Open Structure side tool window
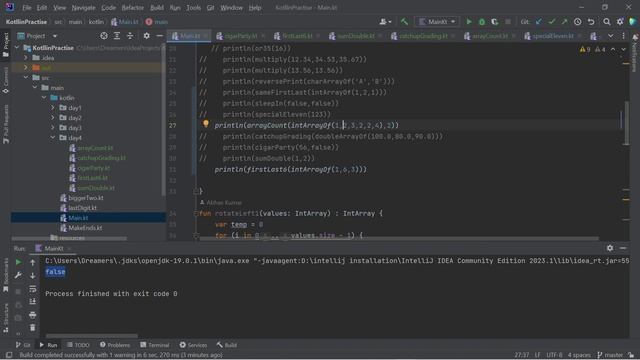 [x=6, y=318]
